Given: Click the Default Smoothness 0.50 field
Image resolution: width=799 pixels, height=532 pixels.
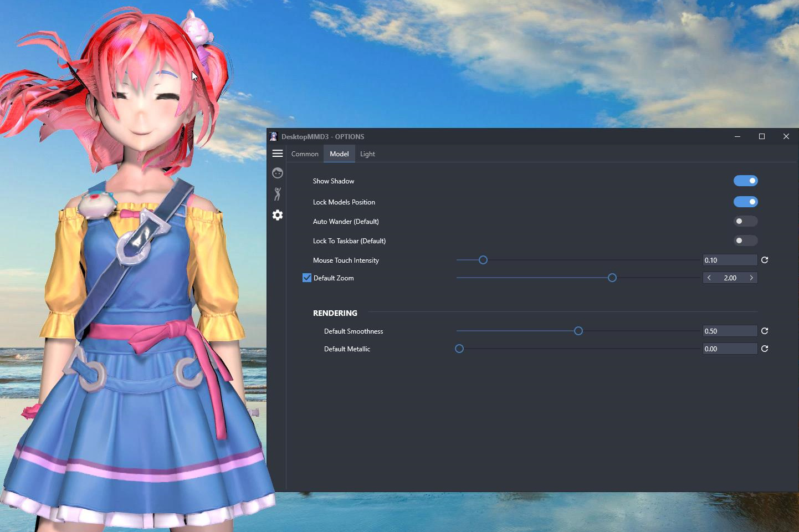Looking at the screenshot, I should pyautogui.click(x=730, y=331).
